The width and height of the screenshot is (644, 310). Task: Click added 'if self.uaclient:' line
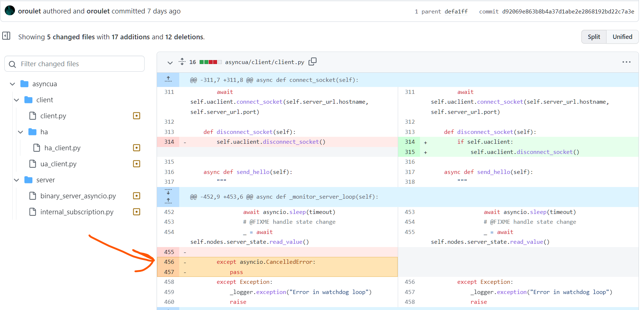coord(485,142)
